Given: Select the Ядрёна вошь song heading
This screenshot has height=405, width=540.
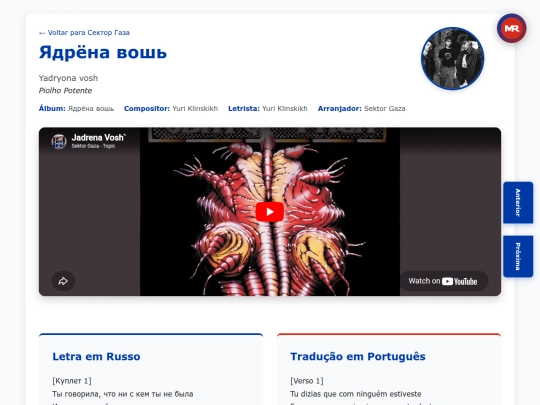Looking at the screenshot, I should pyautogui.click(x=103, y=52).
